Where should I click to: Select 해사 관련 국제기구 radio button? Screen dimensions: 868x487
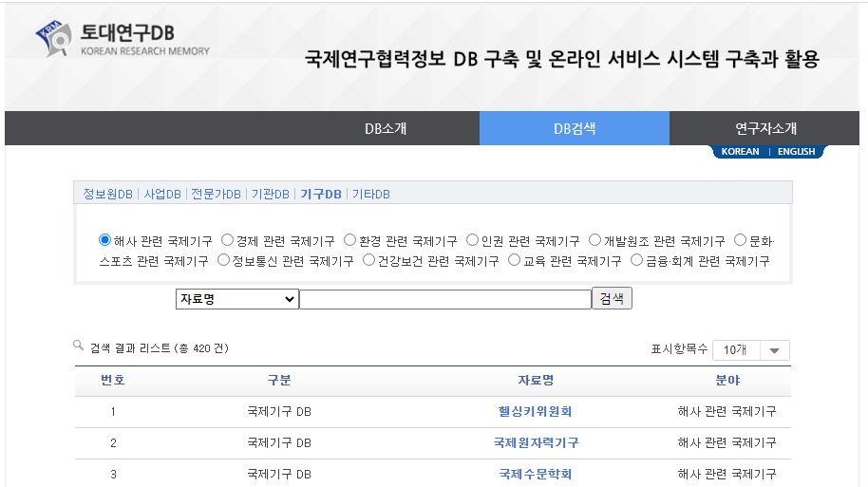click(x=104, y=240)
